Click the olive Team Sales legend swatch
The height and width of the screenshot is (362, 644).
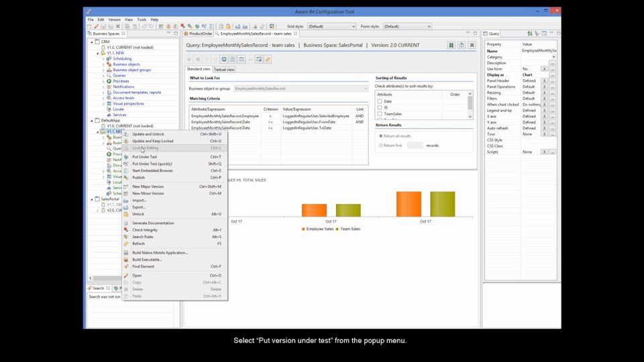point(337,229)
